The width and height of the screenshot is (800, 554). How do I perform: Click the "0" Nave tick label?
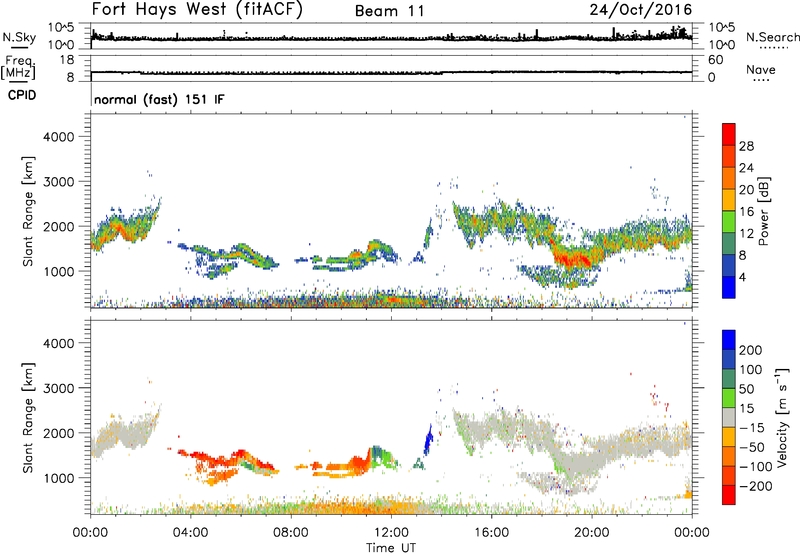(712, 78)
